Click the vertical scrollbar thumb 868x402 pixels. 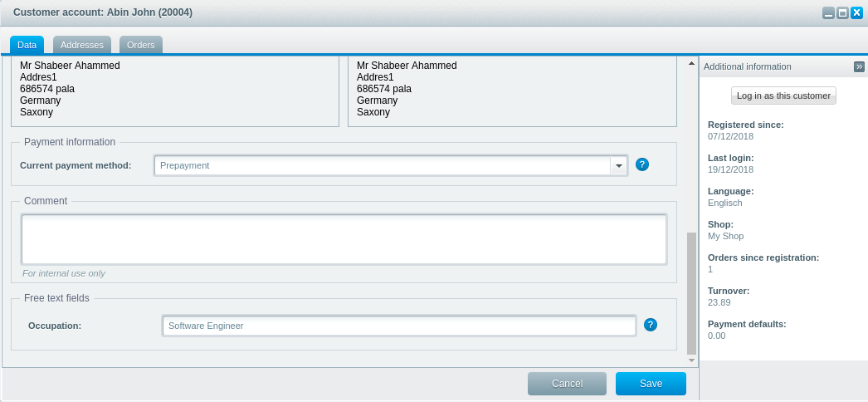pos(691,292)
